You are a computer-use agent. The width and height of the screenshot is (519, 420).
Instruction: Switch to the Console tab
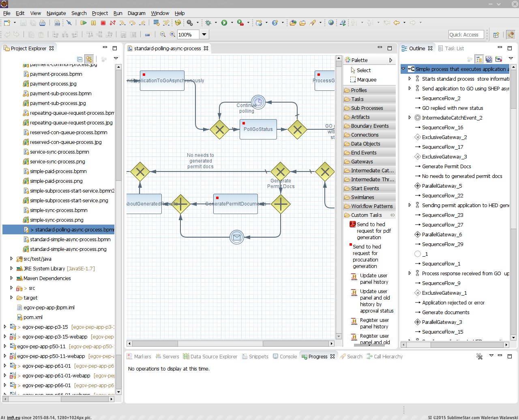tap(288, 356)
